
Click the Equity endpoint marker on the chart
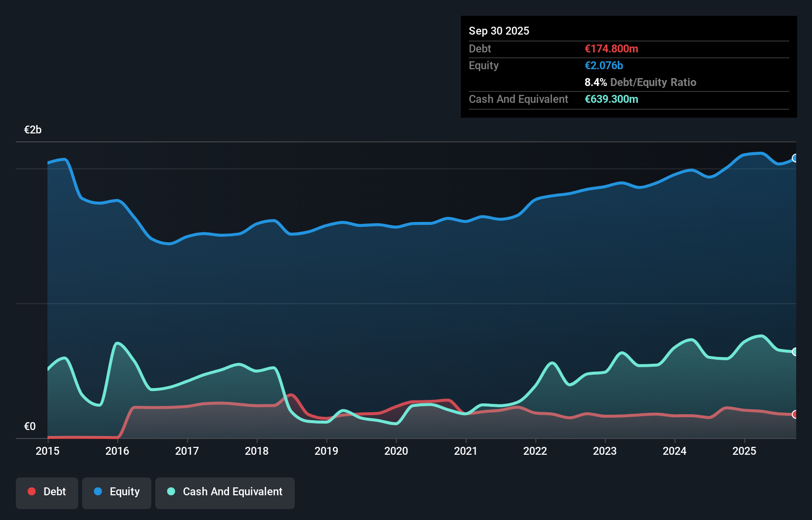(x=794, y=159)
